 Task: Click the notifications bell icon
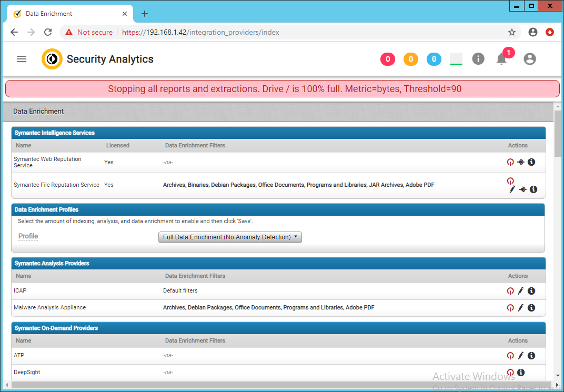point(501,59)
